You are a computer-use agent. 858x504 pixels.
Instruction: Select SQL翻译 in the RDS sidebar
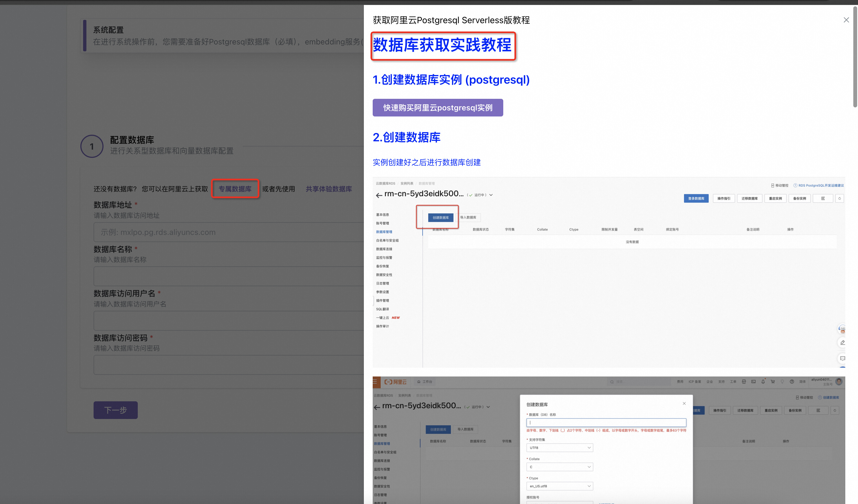pyautogui.click(x=382, y=309)
